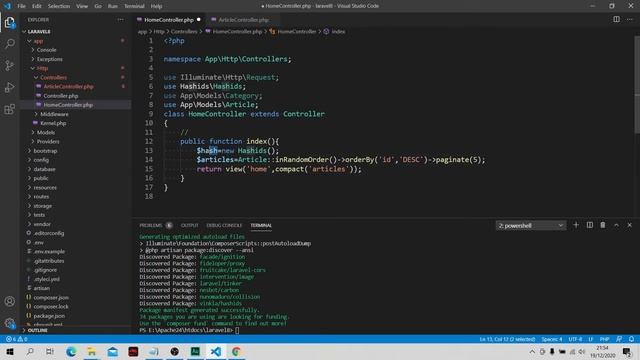
Task: Switch to Visual Studio Code taskbar icon
Action: (216, 351)
